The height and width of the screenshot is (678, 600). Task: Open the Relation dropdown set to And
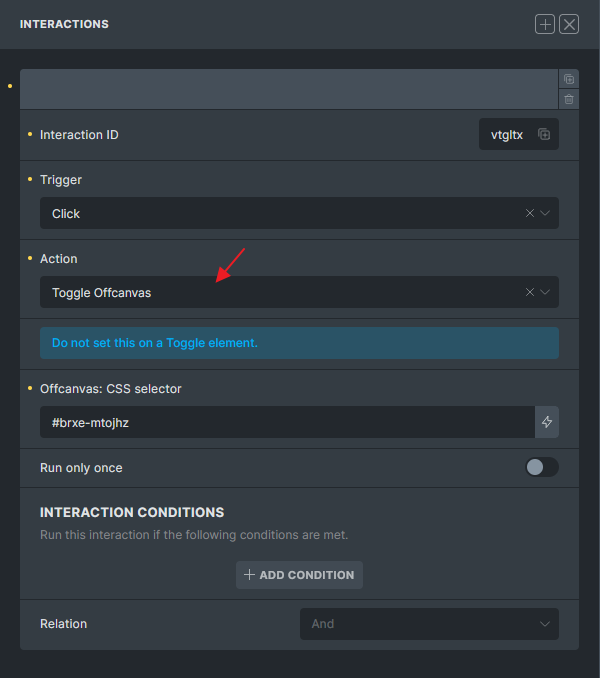tap(429, 624)
